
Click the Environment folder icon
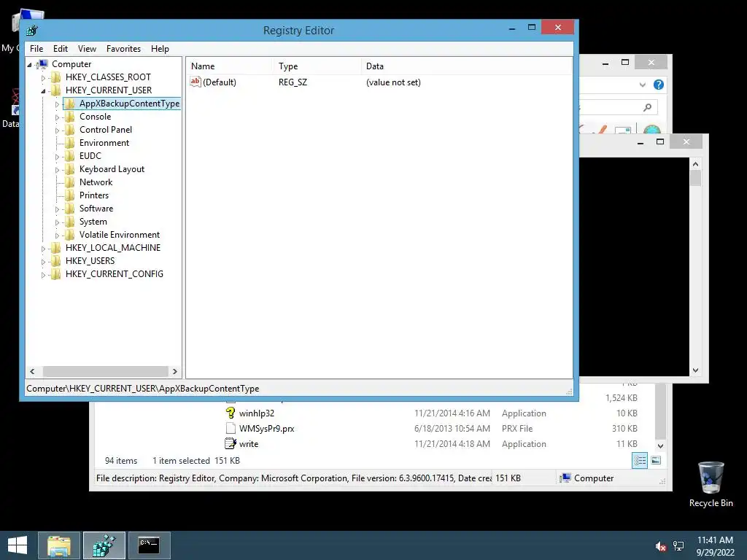point(69,143)
